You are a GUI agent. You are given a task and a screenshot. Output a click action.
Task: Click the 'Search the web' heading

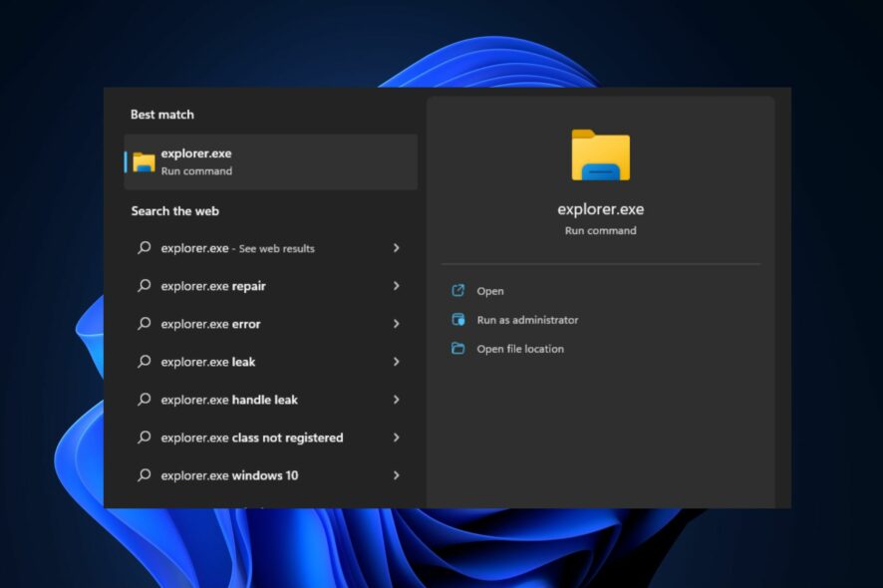(x=175, y=211)
